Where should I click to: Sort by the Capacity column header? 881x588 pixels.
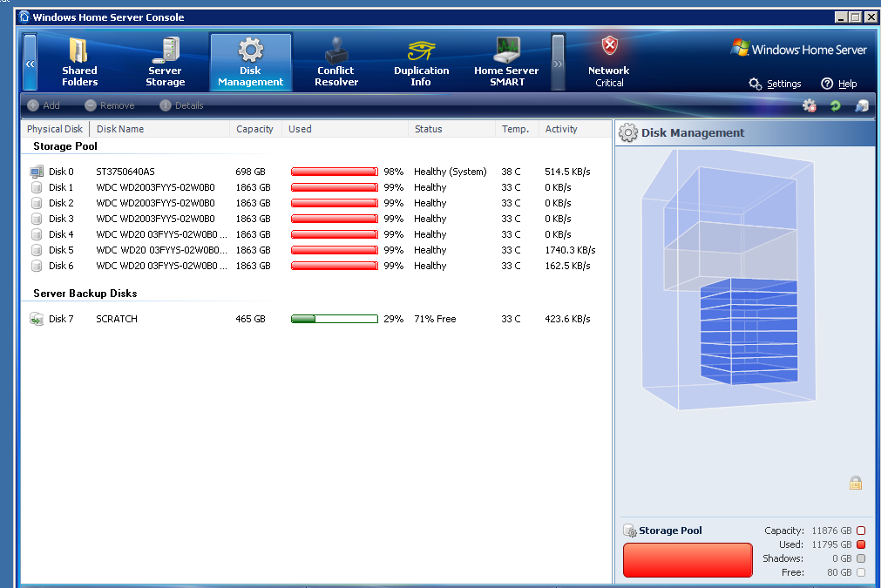(255, 129)
